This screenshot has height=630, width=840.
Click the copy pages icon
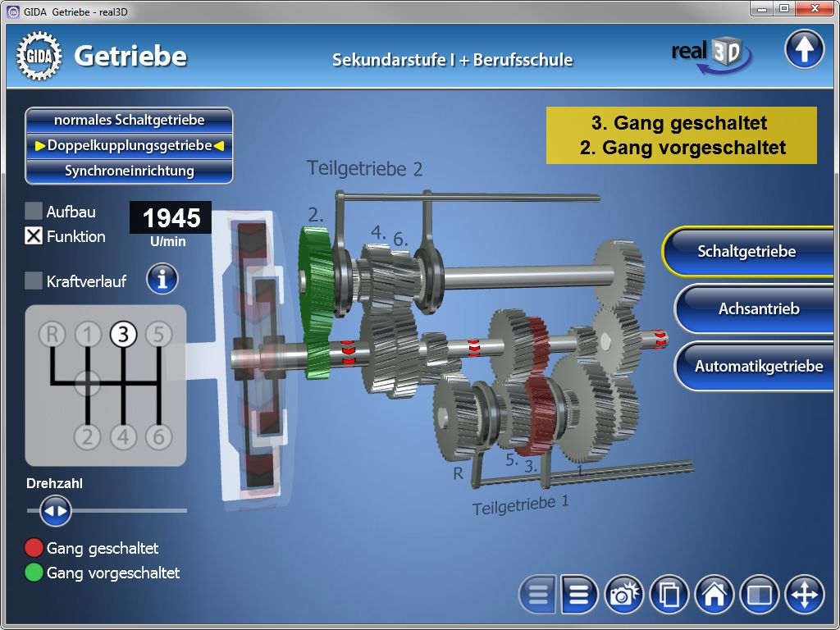[x=669, y=595]
